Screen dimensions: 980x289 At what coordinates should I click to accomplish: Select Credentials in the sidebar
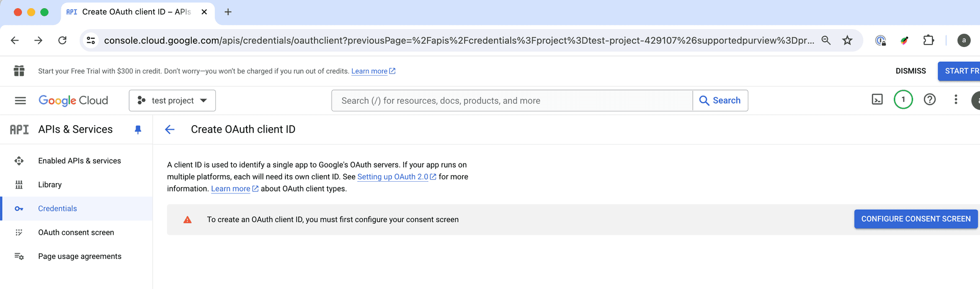tap(77, 209)
